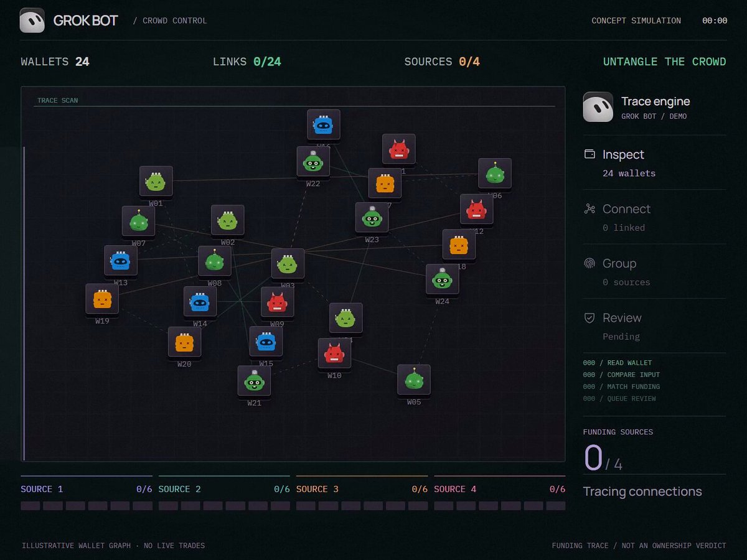Click red devil wallet W09
Viewport: 747px width, 560px height.
point(277,302)
